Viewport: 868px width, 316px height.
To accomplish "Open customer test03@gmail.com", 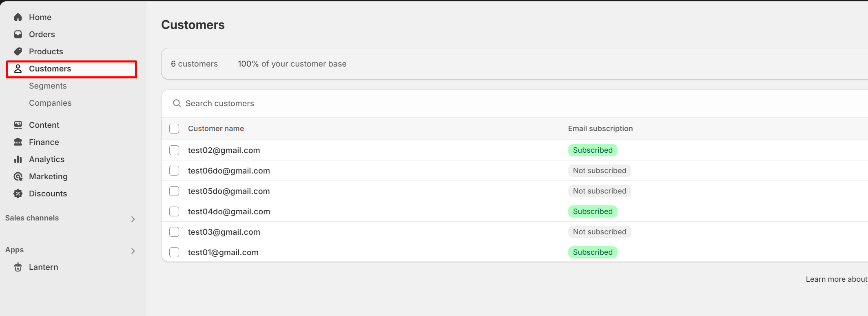I will click(x=224, y=232).
